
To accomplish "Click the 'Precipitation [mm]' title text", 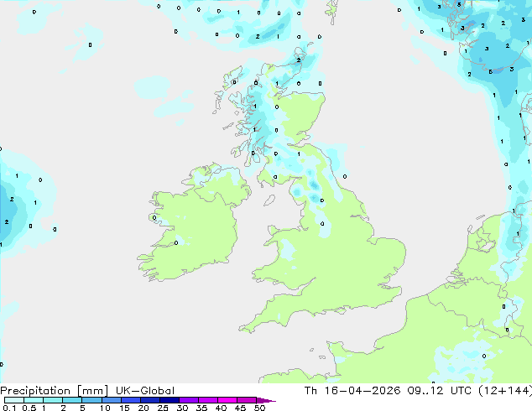I will (x=55, y=391).
